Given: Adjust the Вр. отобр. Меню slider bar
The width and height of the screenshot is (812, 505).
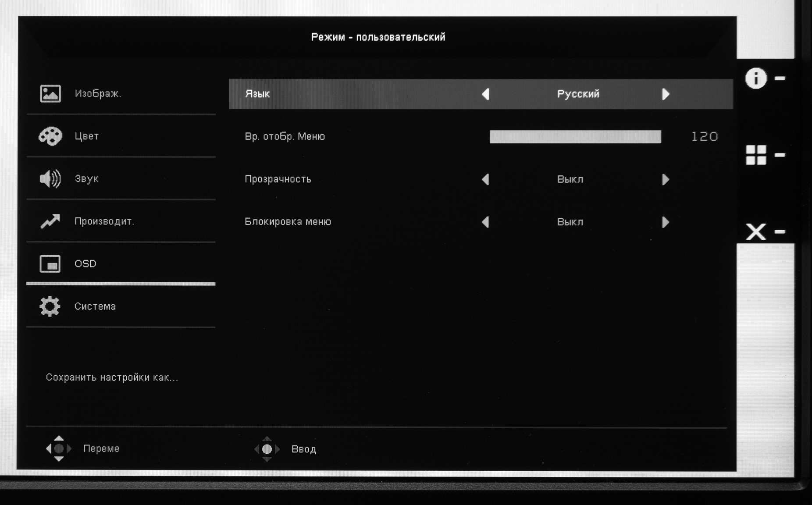Looking at the screenshot, I should click(575, 137).
